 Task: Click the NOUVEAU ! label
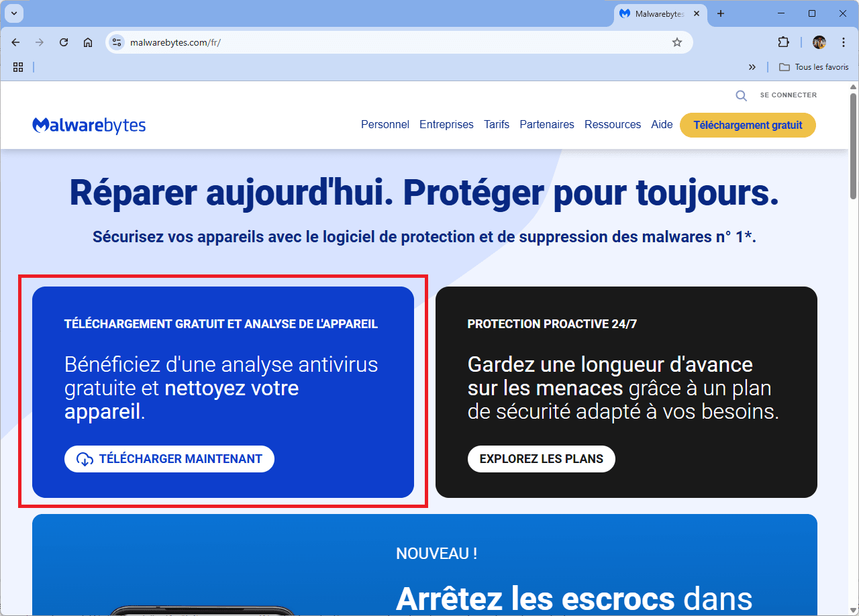436,554
